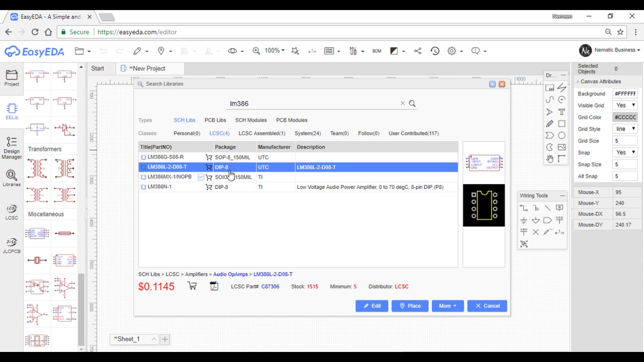Add a new sheet with plus button
This screenshot has width=644, height=362.
click(165, 339)
